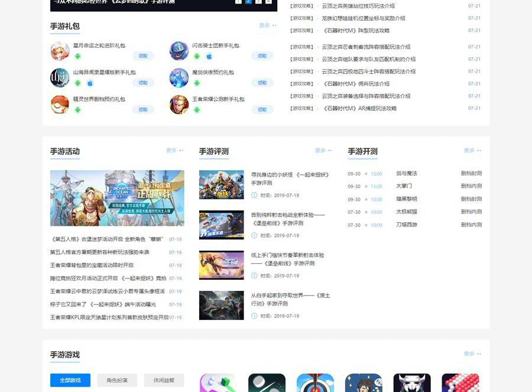Click the 游戏攻略 tag beside 云顶之弈组队要求 article

301,59
